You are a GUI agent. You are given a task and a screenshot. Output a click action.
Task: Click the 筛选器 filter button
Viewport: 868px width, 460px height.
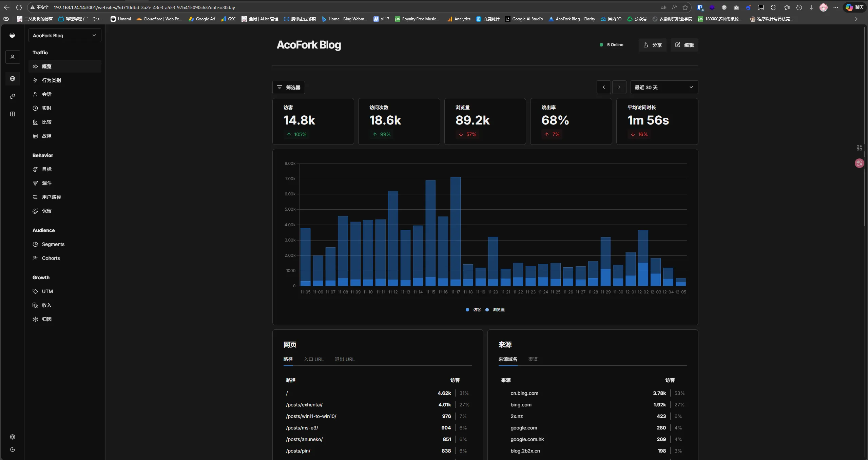pos(288,88)
